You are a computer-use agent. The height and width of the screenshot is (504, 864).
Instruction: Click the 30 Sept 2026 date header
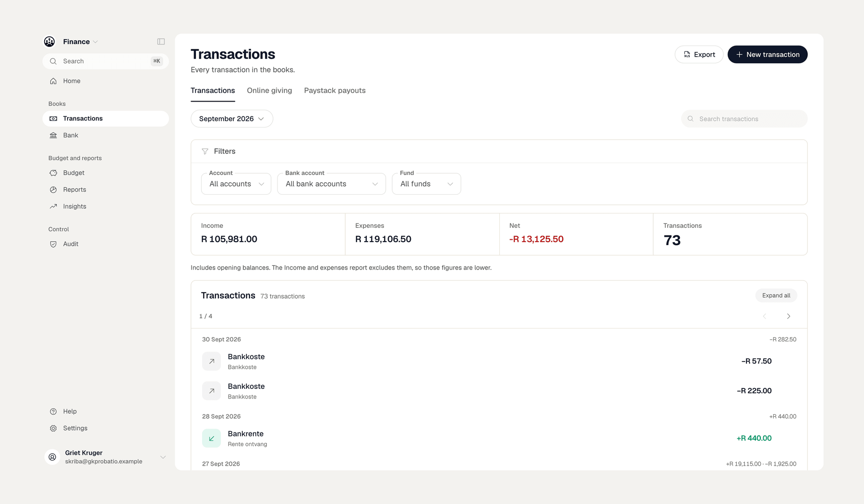coord(221,340)
